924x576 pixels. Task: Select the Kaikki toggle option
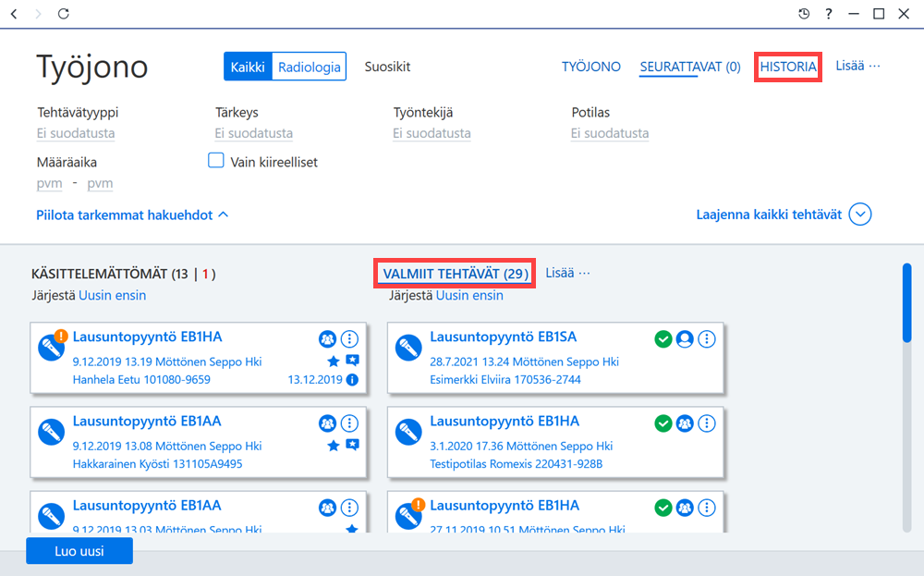pos(248,67)
